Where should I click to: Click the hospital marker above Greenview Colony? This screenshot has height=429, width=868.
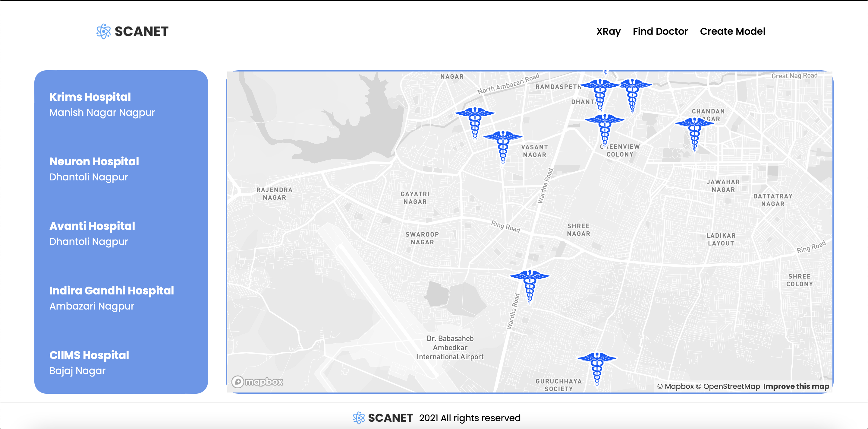(605, 130)
